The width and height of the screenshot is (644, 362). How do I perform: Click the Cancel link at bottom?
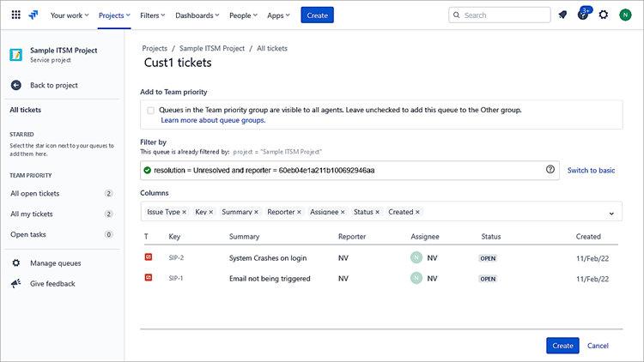point(598,346)
